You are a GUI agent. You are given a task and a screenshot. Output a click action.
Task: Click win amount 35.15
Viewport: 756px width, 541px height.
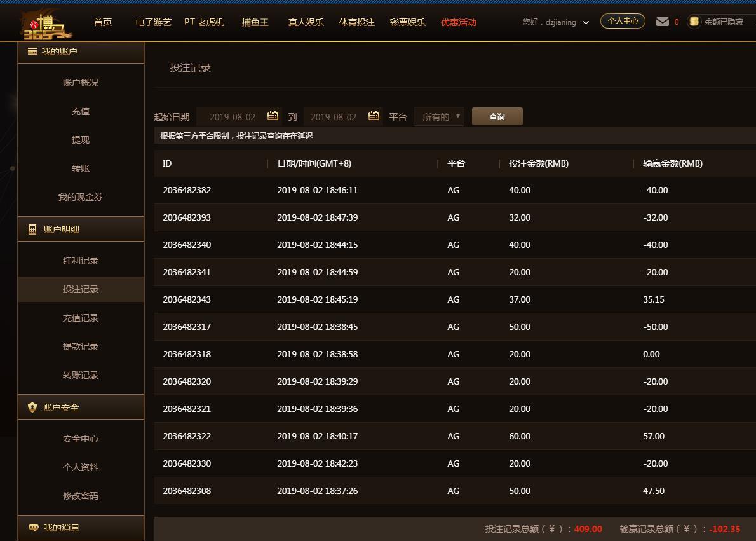tap(654, 299)
